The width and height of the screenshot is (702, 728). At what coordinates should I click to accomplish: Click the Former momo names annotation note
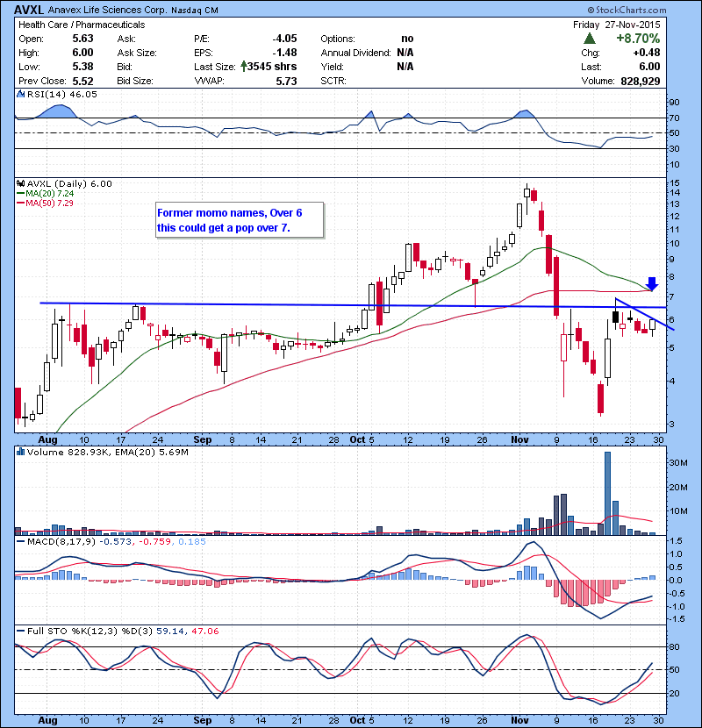click(x=240, y=220)
